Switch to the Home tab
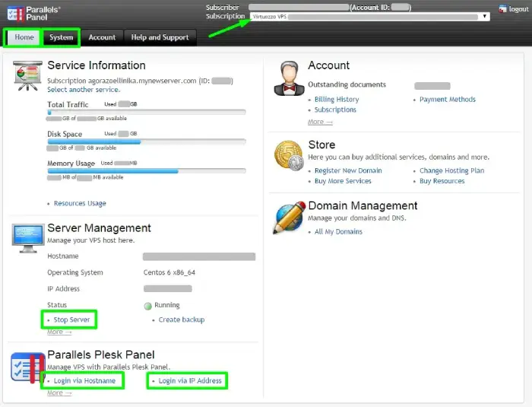 (x=24, y=37)
